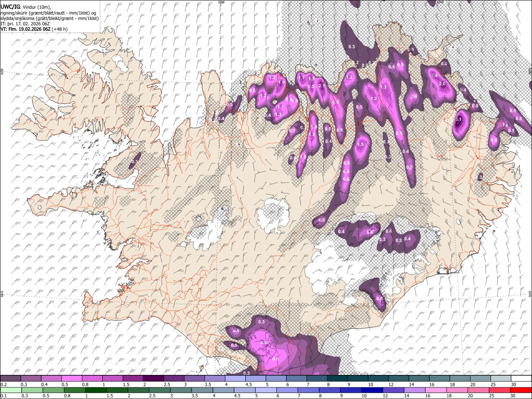
Task: Click the 12 label in the upper legend row
Action: pyautogui.click(x=391, y=384)
